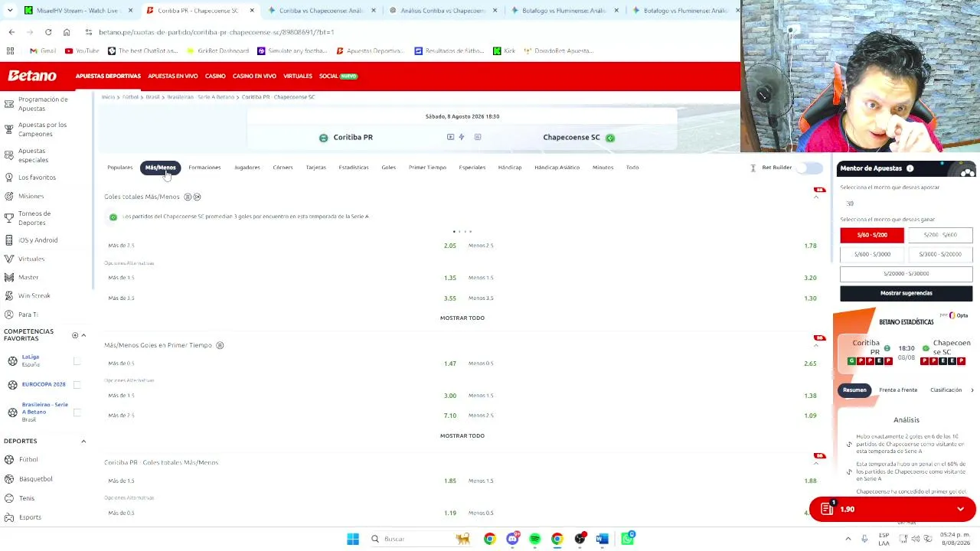
Task: Select the S/3000 - S/20000 winnings range
Action: click(940, 254)
